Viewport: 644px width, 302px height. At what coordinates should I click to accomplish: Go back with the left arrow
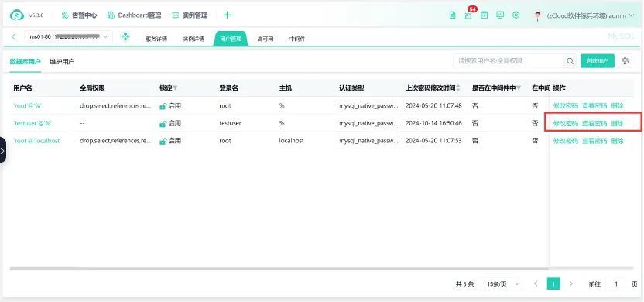(x=14, y=37)
